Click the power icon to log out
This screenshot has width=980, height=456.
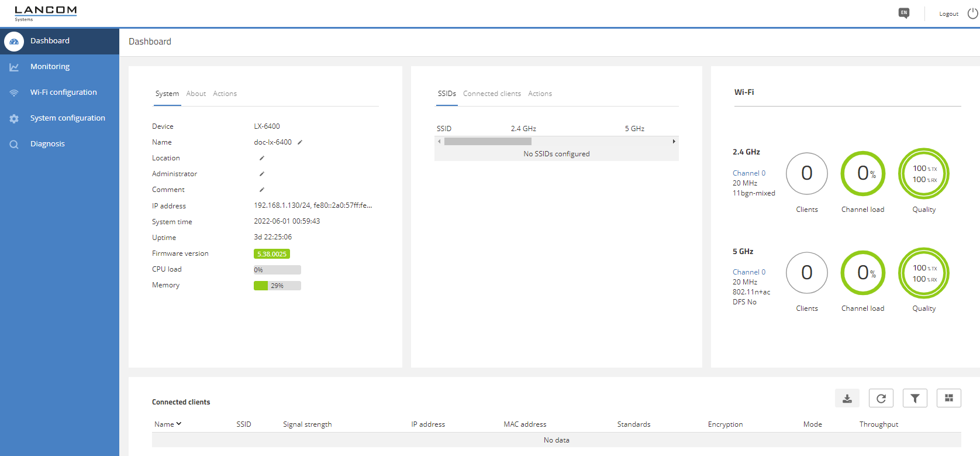point(972,13)
